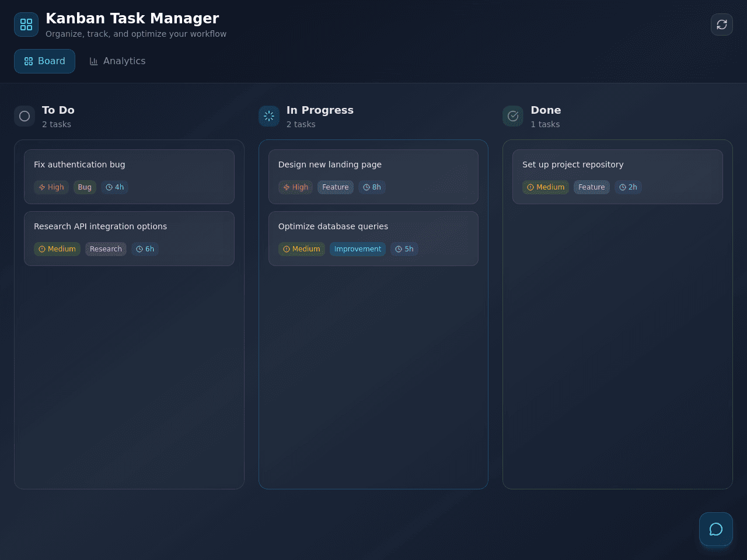Click the 8h time estimate badge
747x560 pixels.
pyautogui.click(x=372, y=187)
